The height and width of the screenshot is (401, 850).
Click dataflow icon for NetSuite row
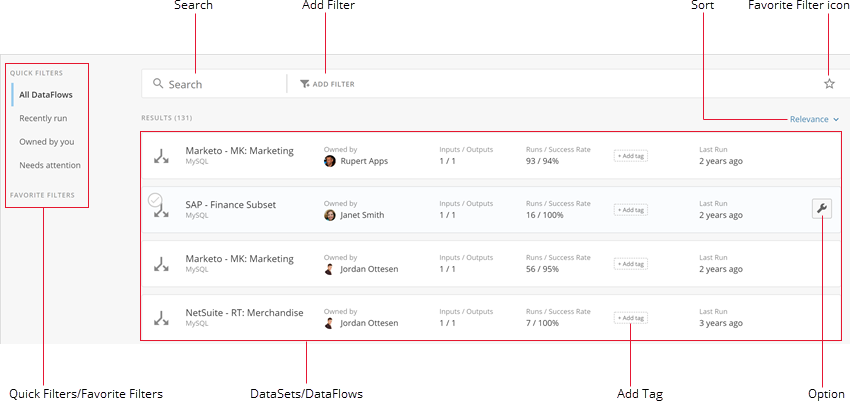[160, 318]
